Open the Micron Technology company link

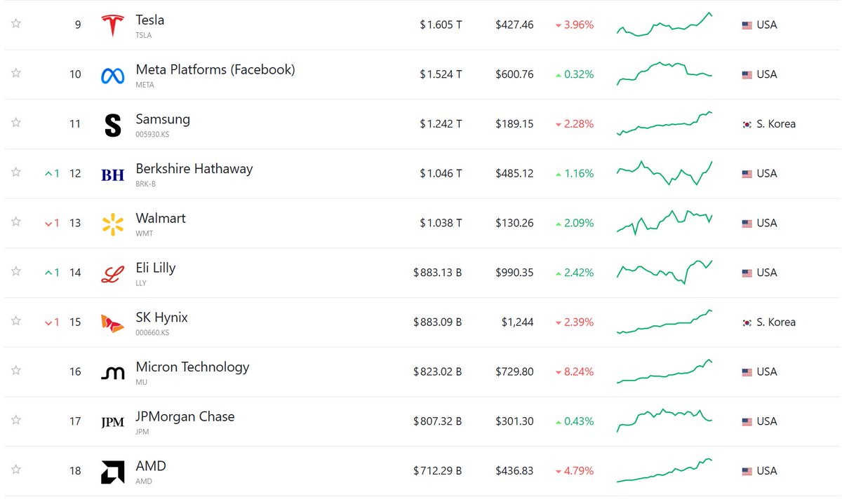coord(192,367)
